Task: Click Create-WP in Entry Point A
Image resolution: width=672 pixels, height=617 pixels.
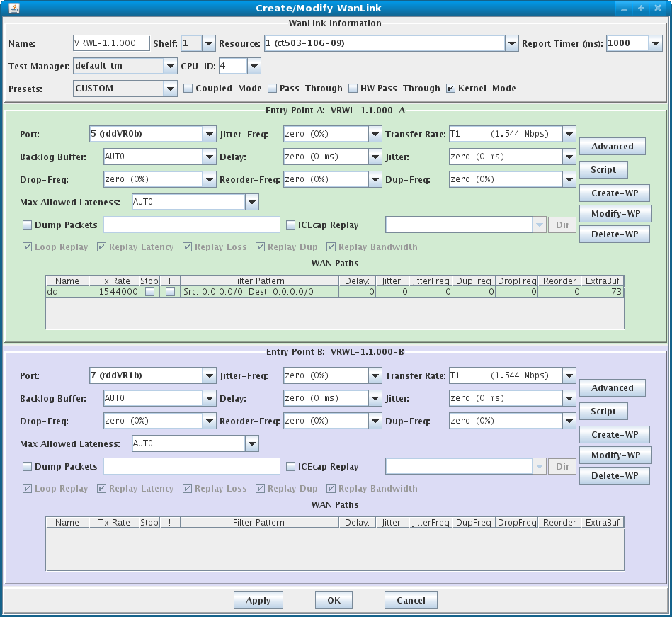Action: pyautogui.click(x=615, y=193)
